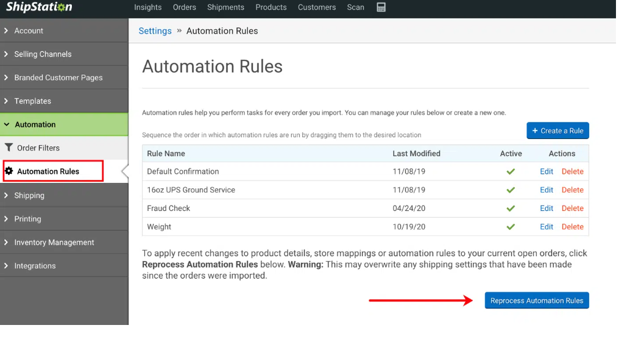Delete the Default Confirmation rule

[573, 171]
